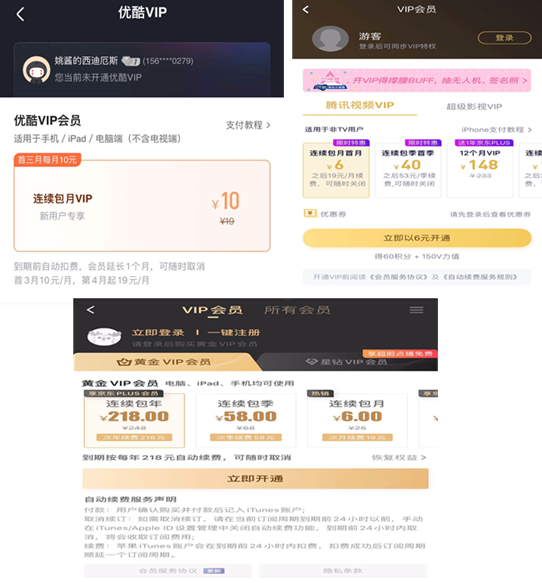
Task: Open the iPhone支付教程 chevron link
Action: point(497,130)
